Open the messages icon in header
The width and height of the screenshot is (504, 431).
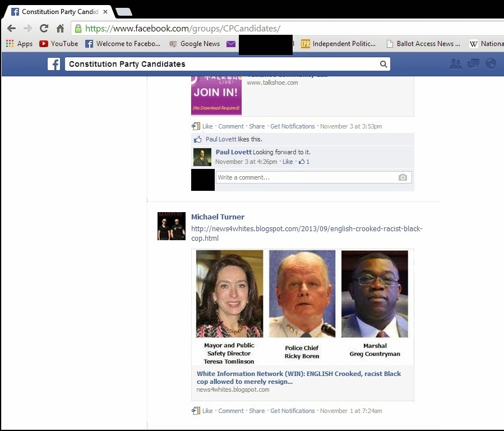click(473, 64)
